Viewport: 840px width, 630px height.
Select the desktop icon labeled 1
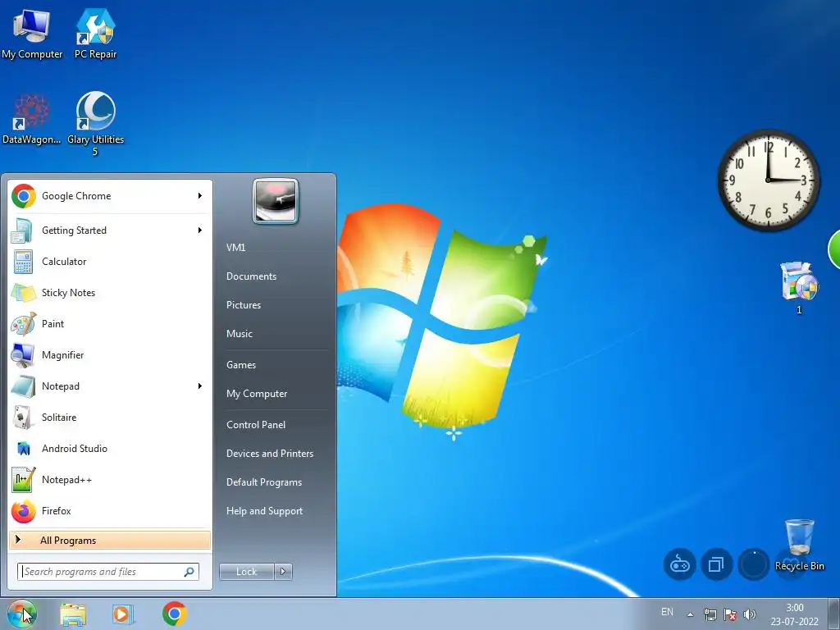(799, 287)
